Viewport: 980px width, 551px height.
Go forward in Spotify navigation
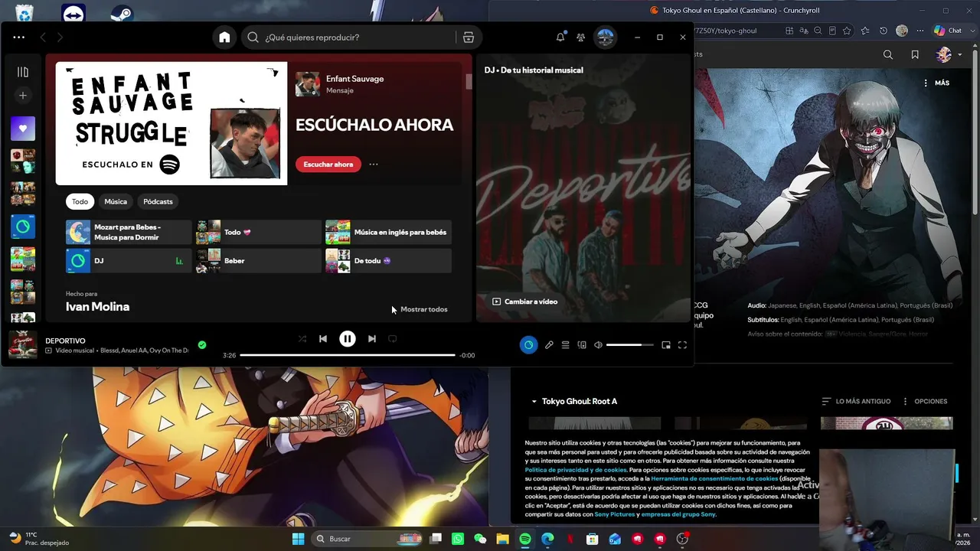pyautogui.click(x=60, y=37)
